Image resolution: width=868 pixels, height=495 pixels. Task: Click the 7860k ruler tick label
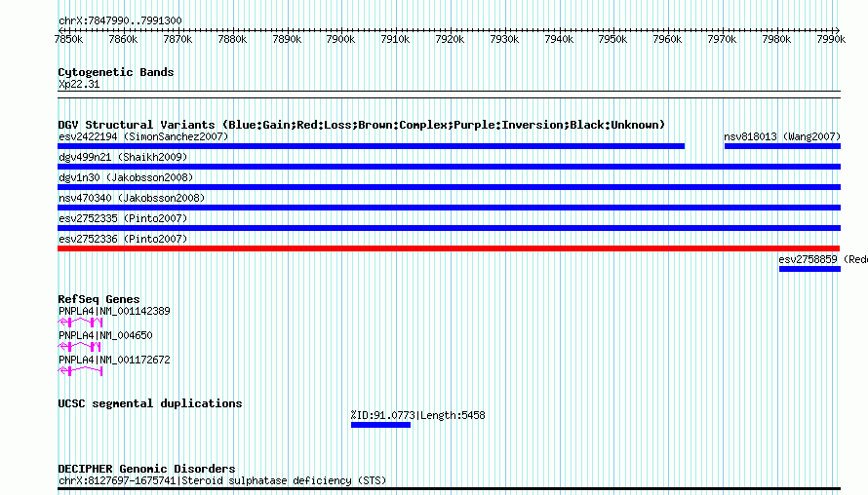click(123, 39)
